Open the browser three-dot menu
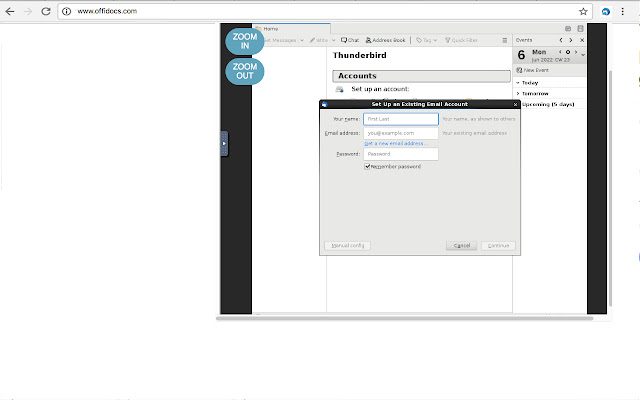The height and width of the screenshot is (400, 640). point(622,11)
